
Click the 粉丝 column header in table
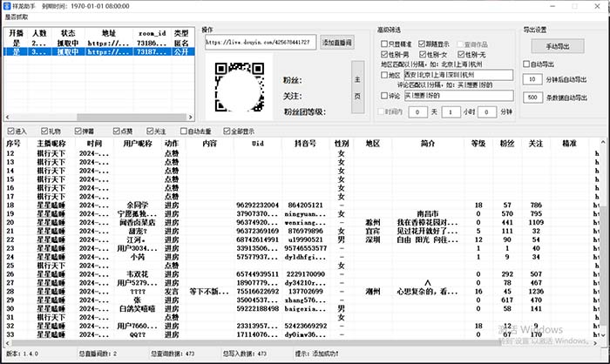click(506, 142)
